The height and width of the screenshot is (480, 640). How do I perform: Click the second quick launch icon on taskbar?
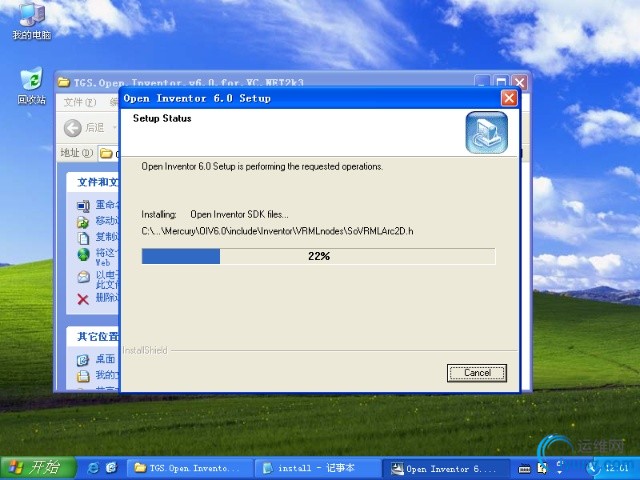(x=111, y=468)
